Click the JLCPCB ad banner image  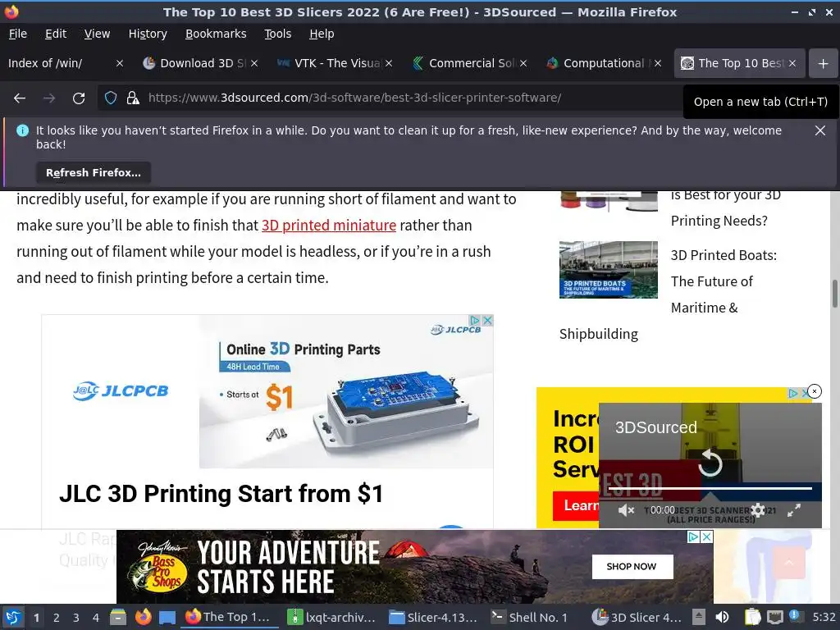coord(346,391)
